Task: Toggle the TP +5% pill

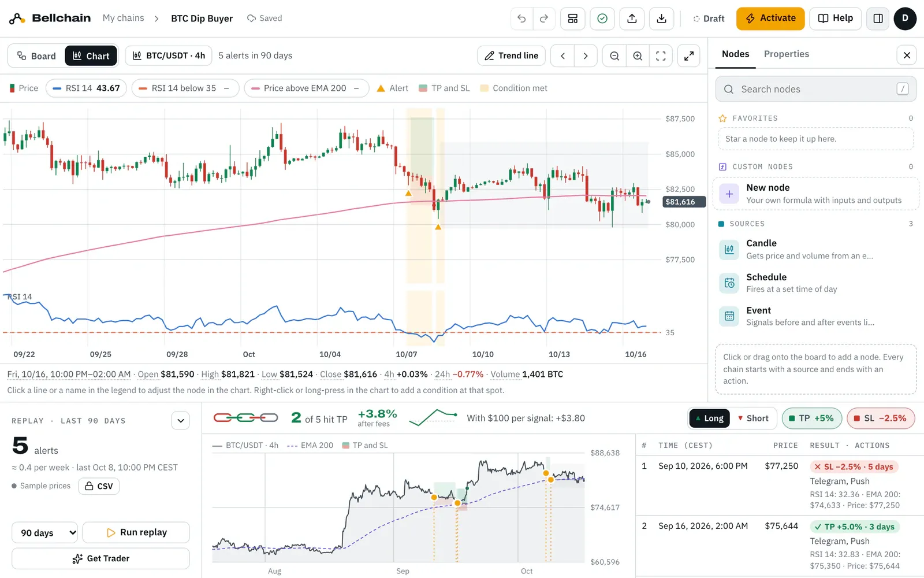Action: point(811,418)
